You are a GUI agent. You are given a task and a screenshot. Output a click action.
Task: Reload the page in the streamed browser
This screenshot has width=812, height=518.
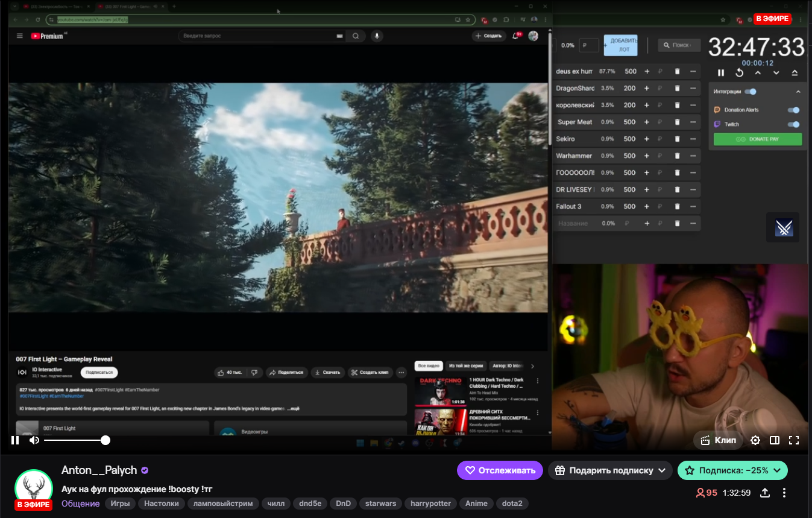click(38, 20)
